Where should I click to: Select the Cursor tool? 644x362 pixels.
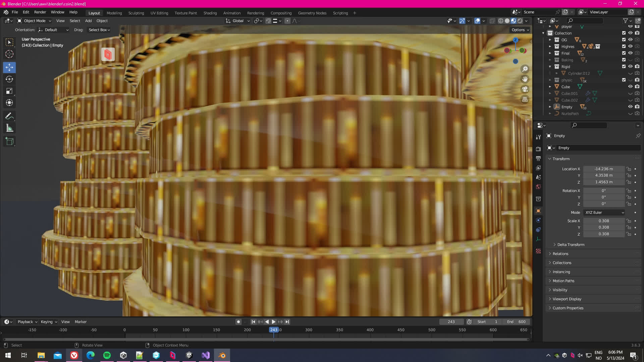coord(9,54)
